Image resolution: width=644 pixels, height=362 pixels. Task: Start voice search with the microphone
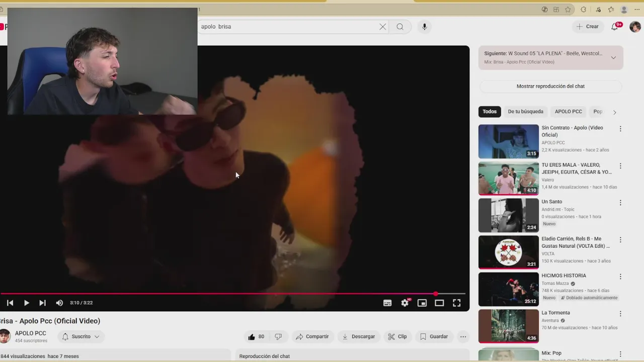[x=425, y=27]
